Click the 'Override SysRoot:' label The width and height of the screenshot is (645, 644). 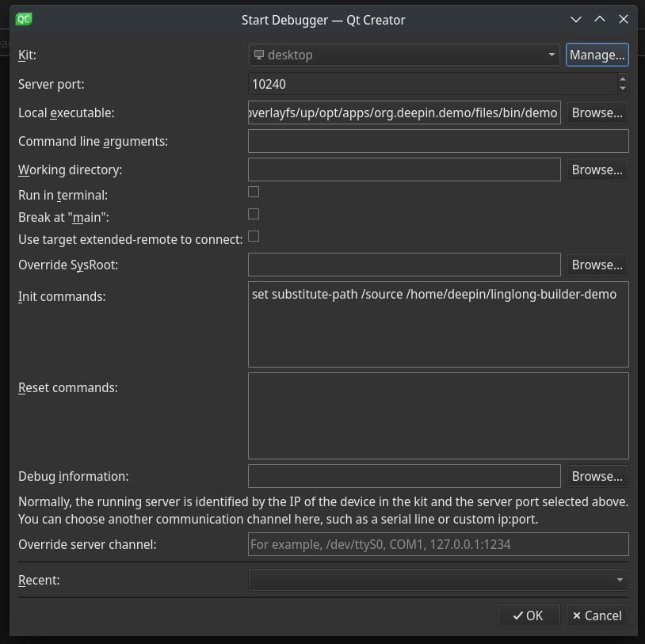(x=68, y=265)
